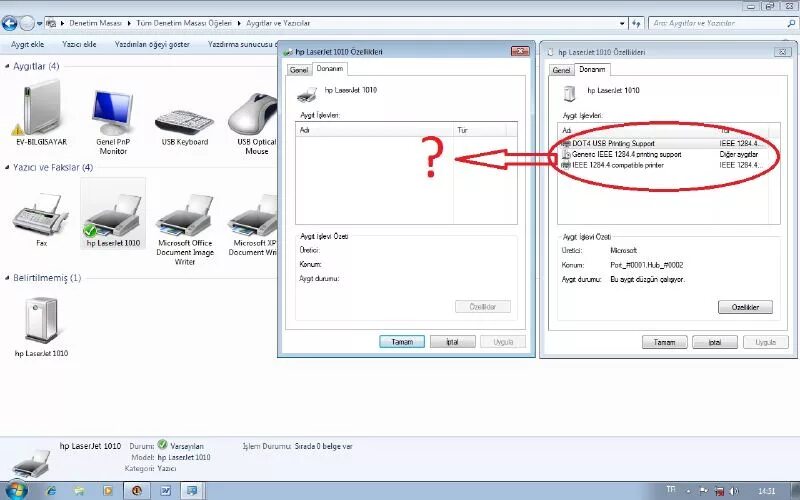
Task: Open Windows Explorer from taskbar
Action: (79, 491)
